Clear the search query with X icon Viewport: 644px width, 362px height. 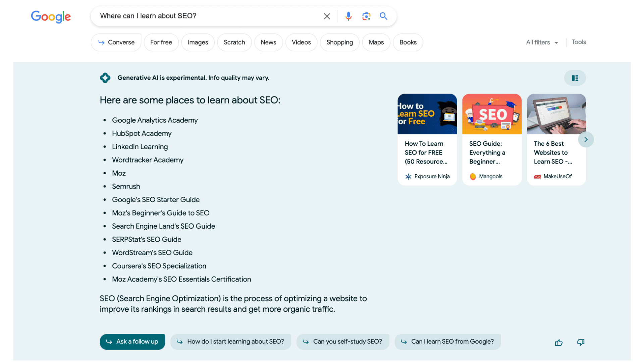[327, 16]
